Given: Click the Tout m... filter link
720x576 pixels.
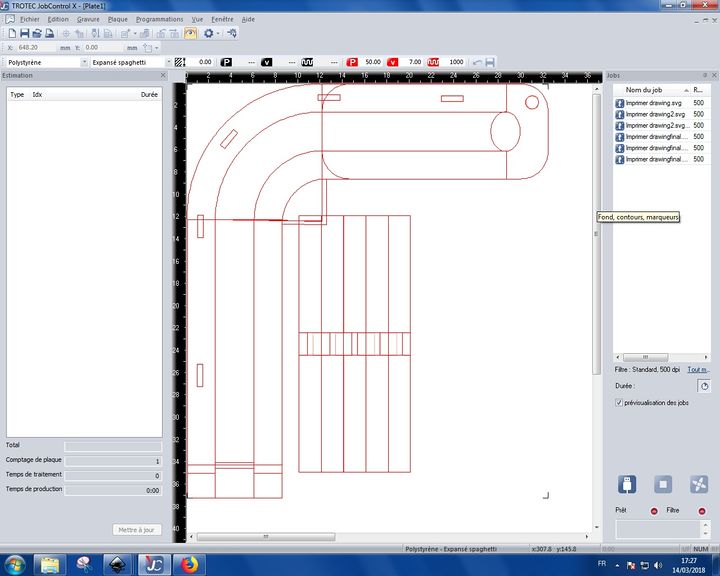Looking at the screenshot, I should (698, 369).
